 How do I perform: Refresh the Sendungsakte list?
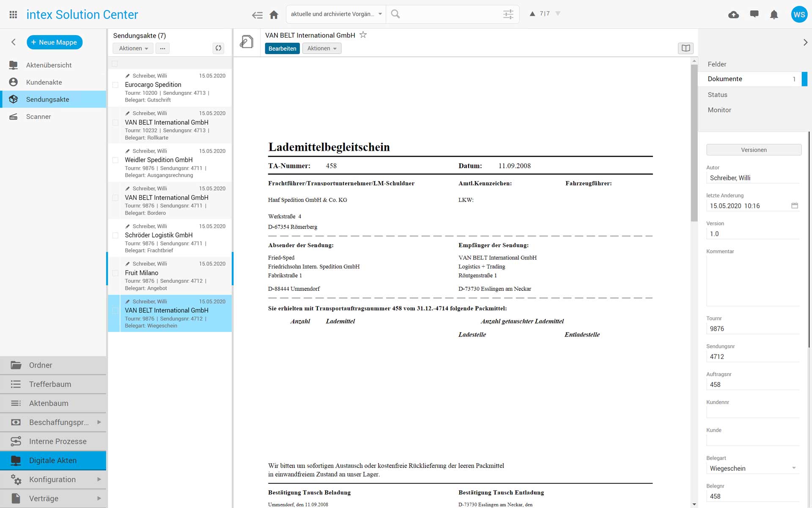pos(218,48)
